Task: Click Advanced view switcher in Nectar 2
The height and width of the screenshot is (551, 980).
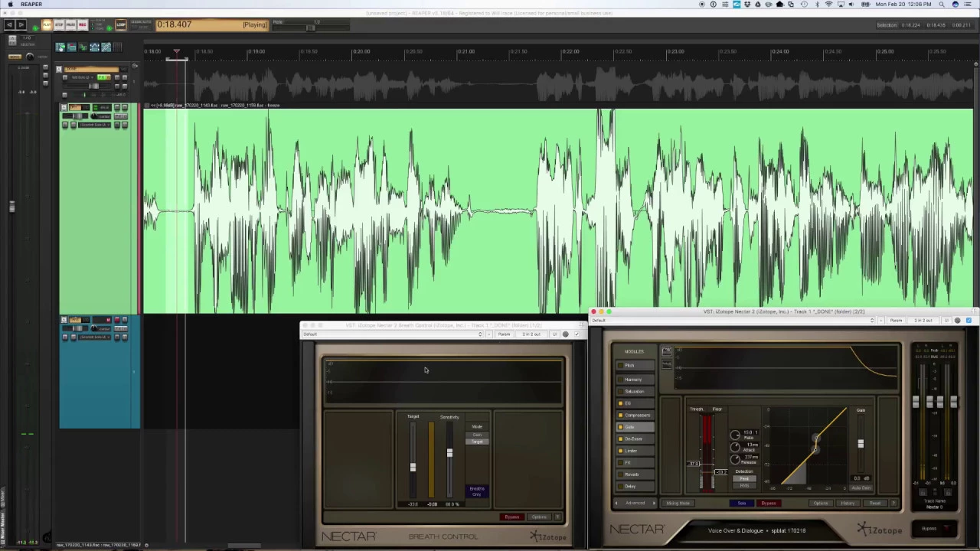Action: (635, 503)
